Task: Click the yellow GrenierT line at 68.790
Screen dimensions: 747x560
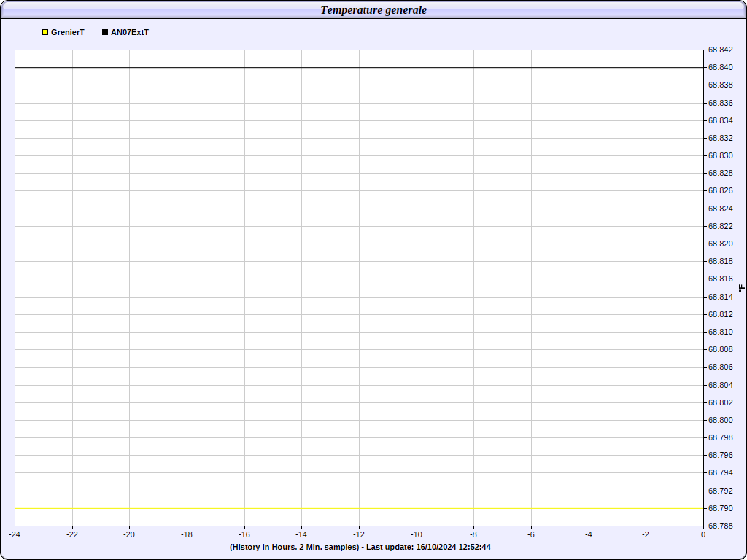Action: [x=357, y=508]
